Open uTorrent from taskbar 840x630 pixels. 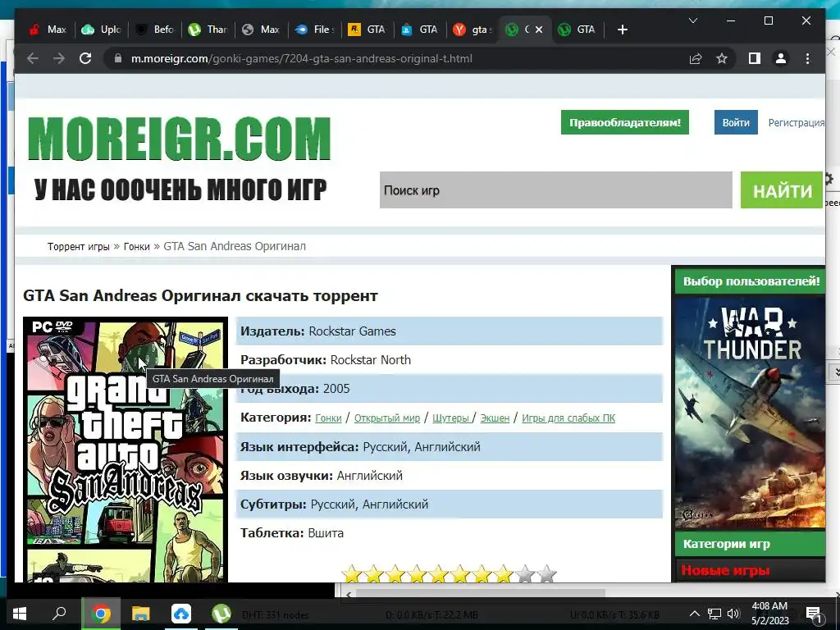(x=221, y=614)
